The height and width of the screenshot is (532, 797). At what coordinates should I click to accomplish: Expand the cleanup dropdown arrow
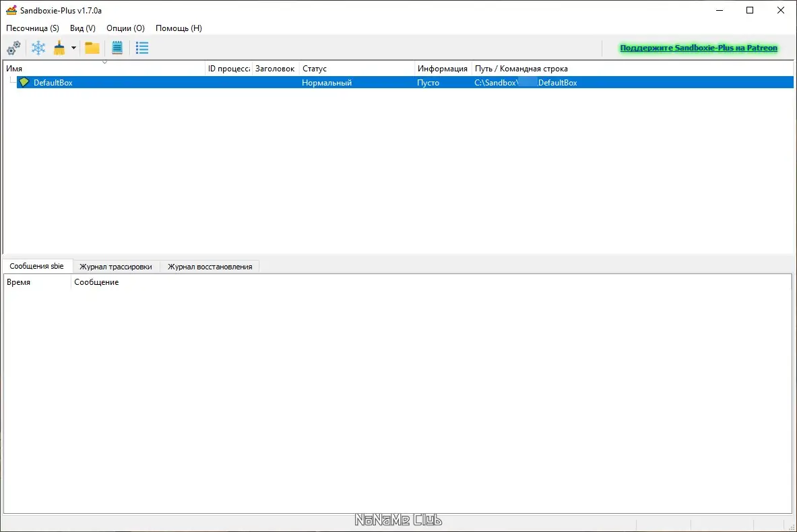[x=73, y=48]
